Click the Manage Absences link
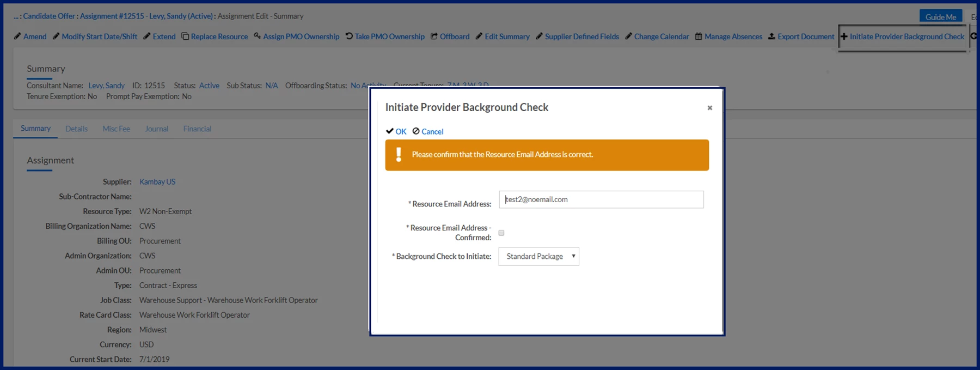 [x=733, y=37]
